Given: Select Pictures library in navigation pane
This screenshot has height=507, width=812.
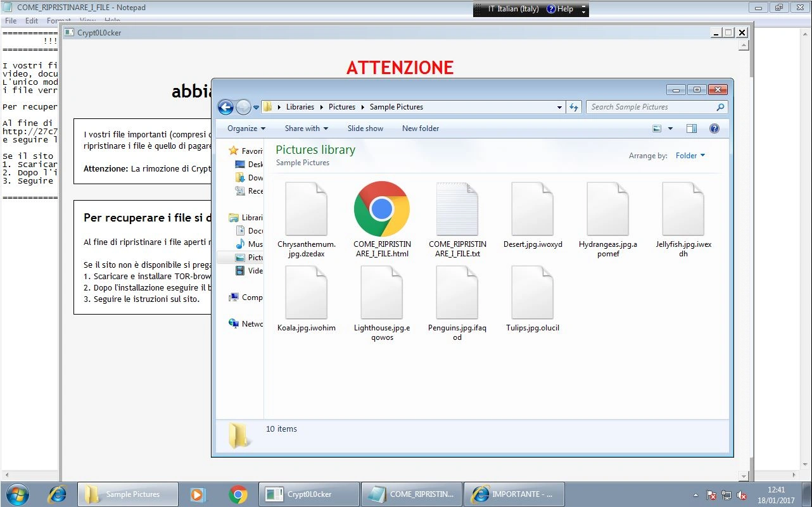Looking at the screenshot, I should click(248, 258).
